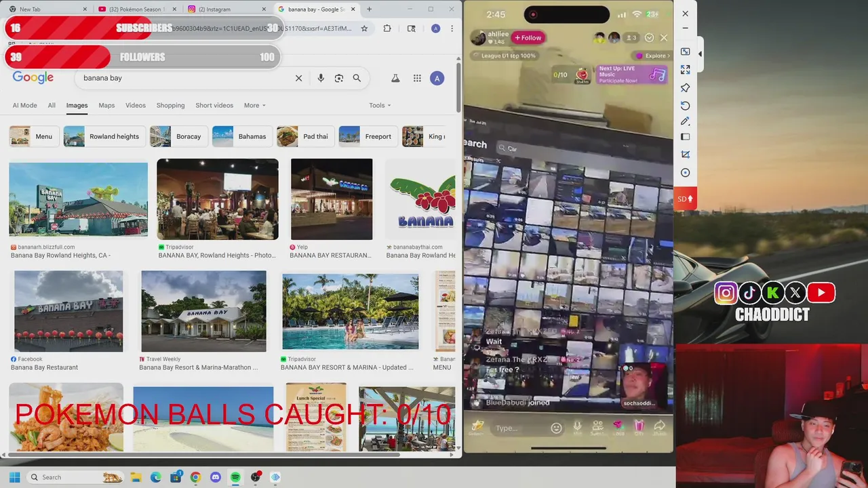The height and width of the screenshot is (488, 868).
Task: Open Chrome's three-dot menu
Action: pos(452,28)
